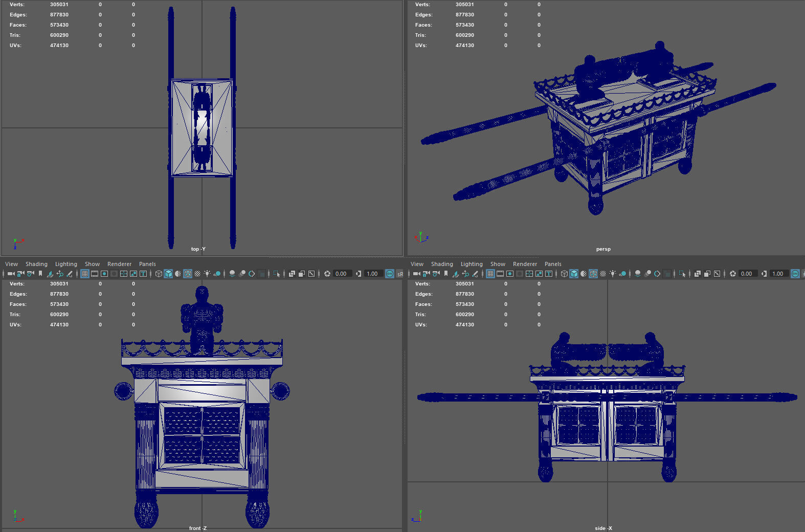
Task: Click Textured checker icon in side panel toolbar
Action: click(603, 274)
